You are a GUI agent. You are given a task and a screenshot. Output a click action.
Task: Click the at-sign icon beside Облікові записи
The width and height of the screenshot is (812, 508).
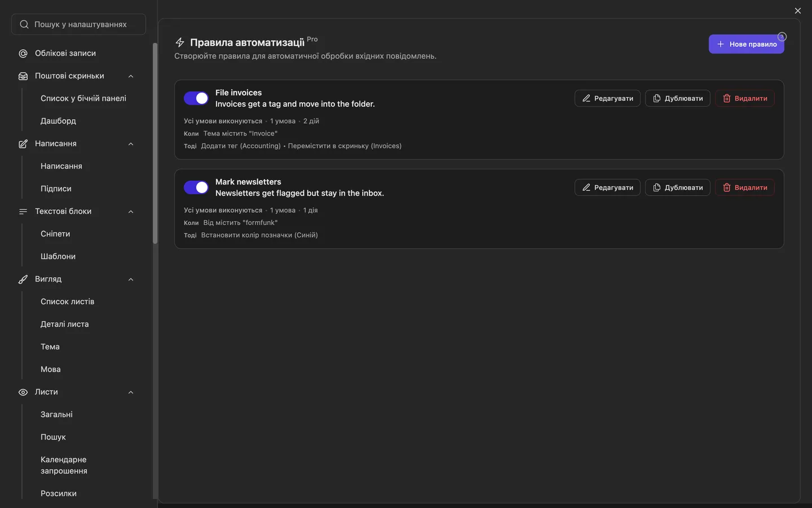pos(23,54)
